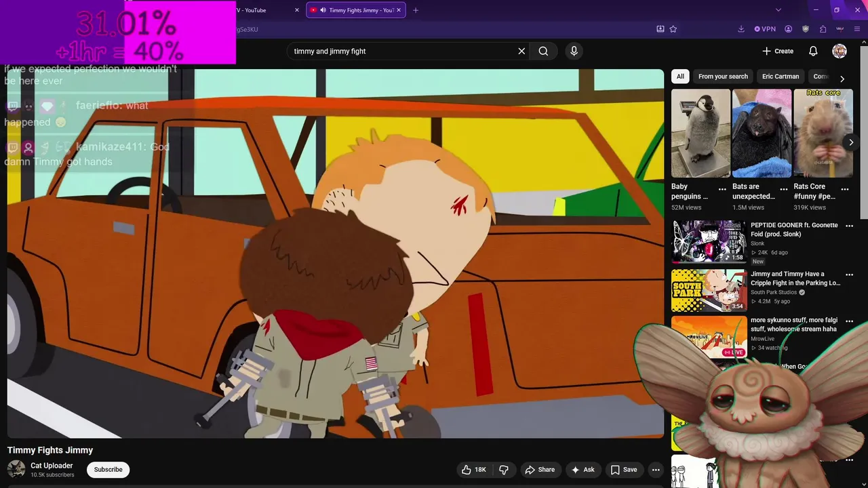868x488 pixels.
Task: Open the browser profile account icon
Action: pos(789,29)
